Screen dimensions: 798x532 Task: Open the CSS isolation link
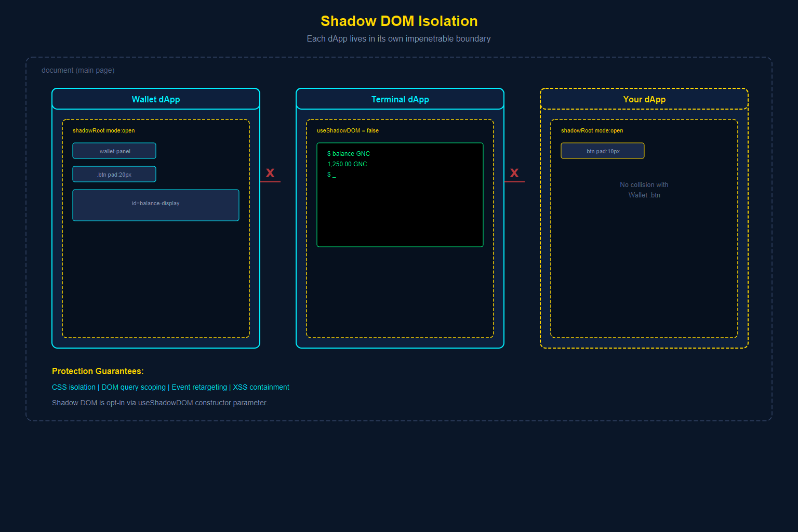pos(73,387)
